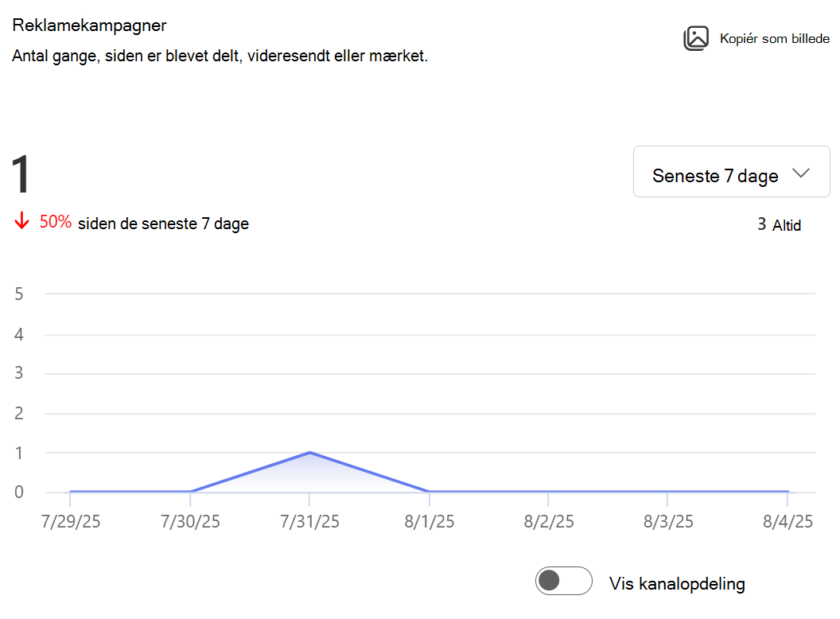Click the Reklamekampagner heading

click(89, 25)
